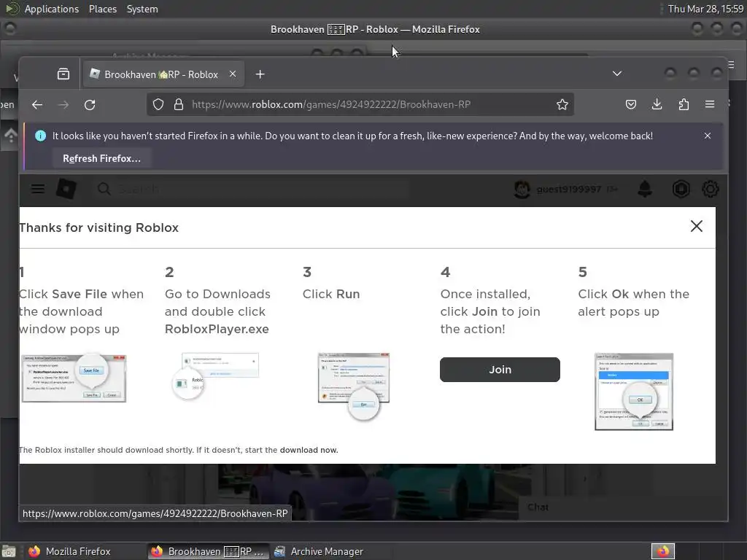Open a new tab with plus button
Image resolution: width=747 pixels, height=560 pixels.
[x=260, y=74]
